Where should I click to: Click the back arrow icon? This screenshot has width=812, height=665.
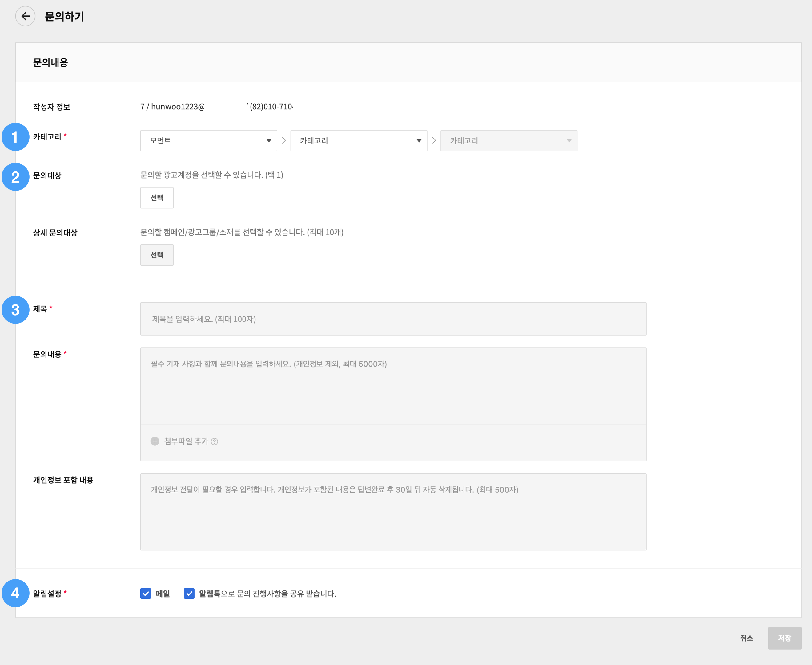25,16
